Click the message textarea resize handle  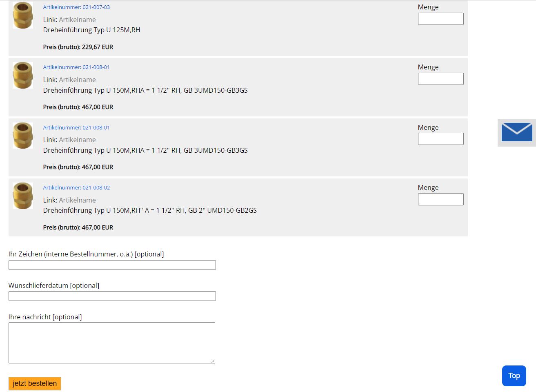pos(212,361)
